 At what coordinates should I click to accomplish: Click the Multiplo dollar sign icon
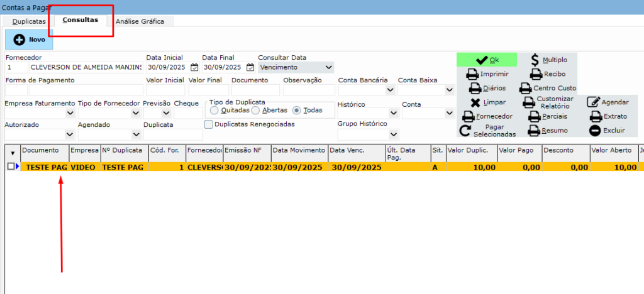click(x=535, y=60)
